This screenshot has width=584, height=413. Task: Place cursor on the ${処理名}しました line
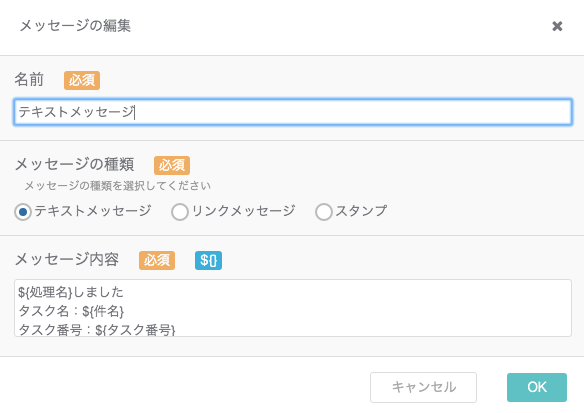pyautogui.click(x=71, y=292)
